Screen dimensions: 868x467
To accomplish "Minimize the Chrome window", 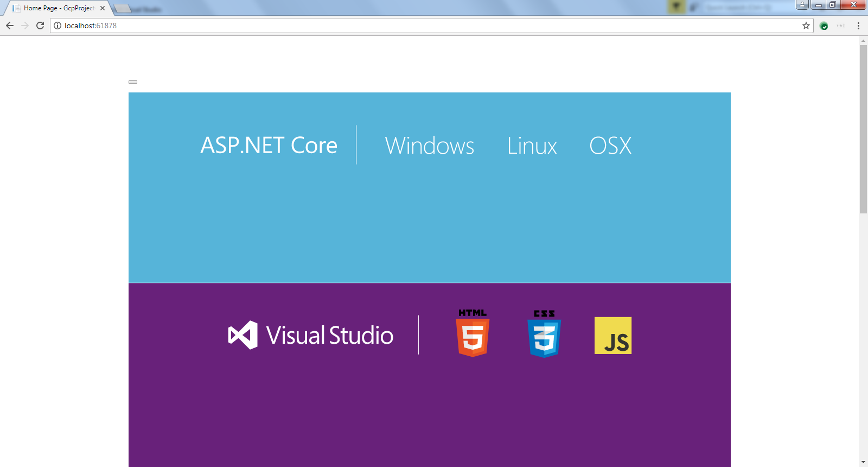I will [x=818, y=5].
